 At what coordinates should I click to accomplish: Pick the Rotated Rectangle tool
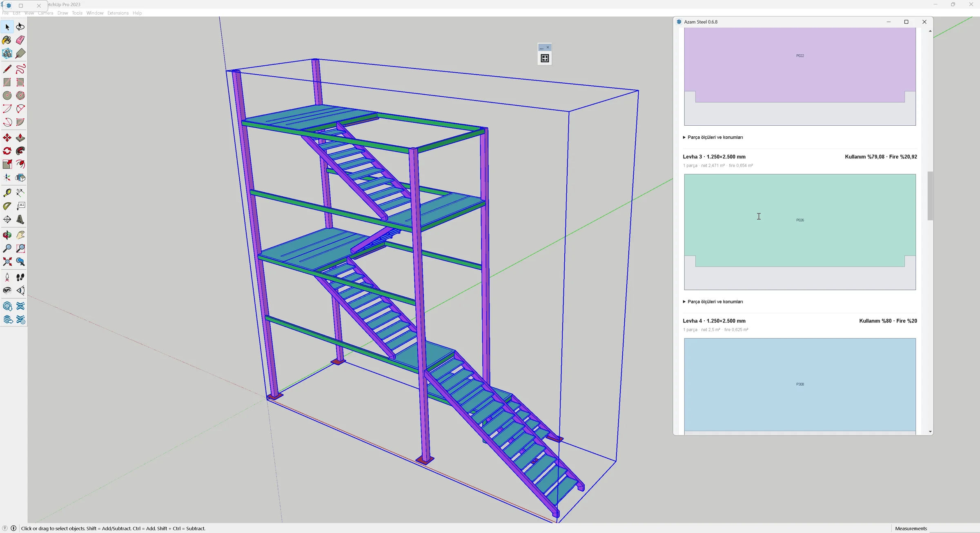point(20,82)
